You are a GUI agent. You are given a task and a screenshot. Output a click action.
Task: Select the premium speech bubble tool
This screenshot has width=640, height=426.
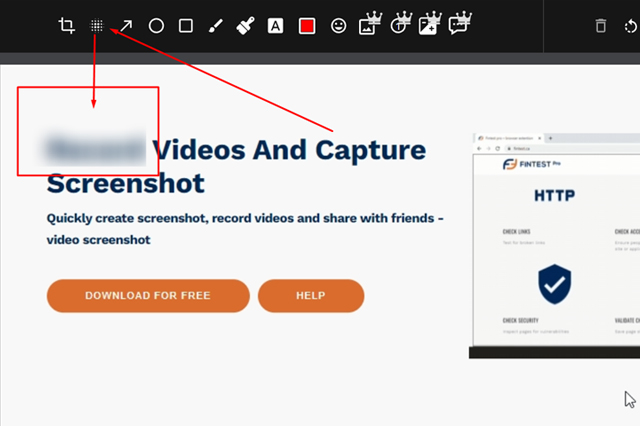(x=458, y=26)
